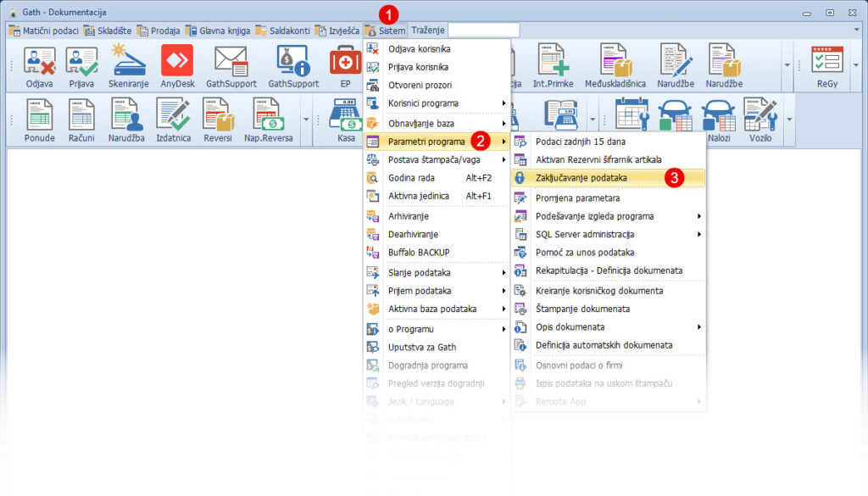Click the Ponude document icon
This screenshot has height=496, width=868.
(x=39, y=118)
